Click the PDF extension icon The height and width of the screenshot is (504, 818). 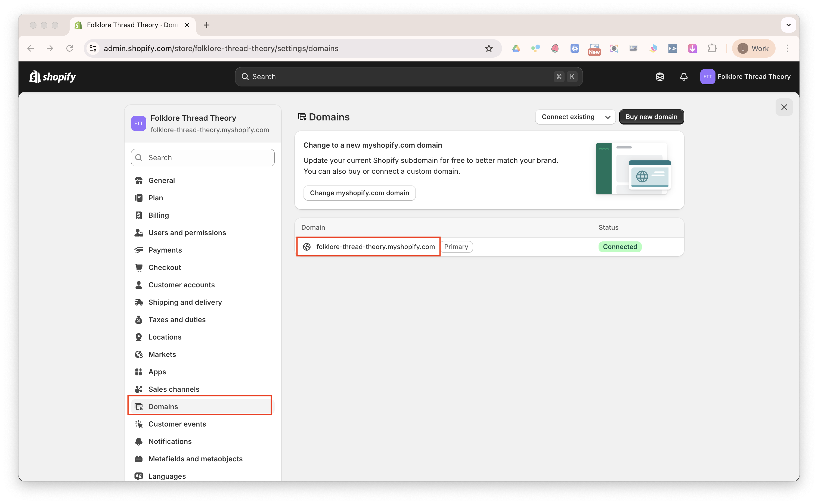pos(673,48)
